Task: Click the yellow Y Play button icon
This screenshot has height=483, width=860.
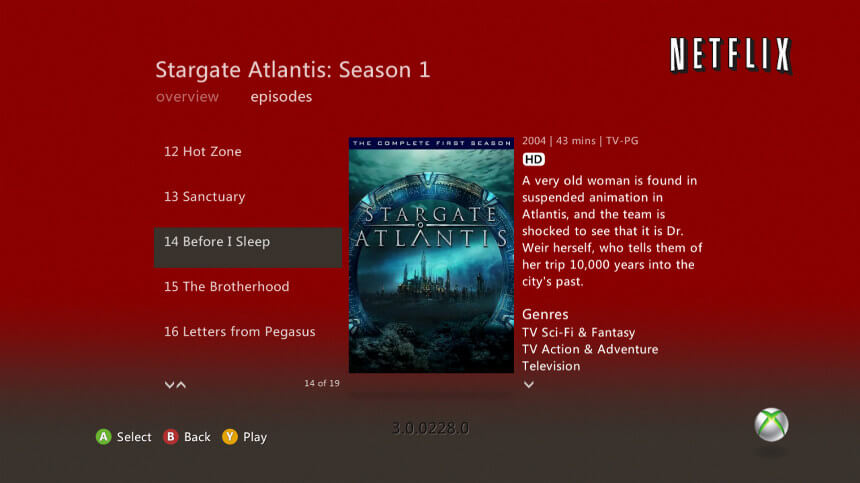Action: (230, 436)
